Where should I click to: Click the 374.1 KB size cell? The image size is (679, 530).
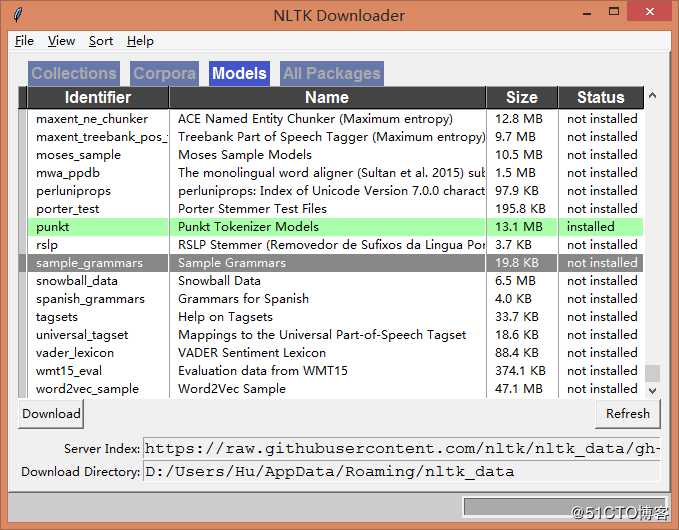pos(520,371)
